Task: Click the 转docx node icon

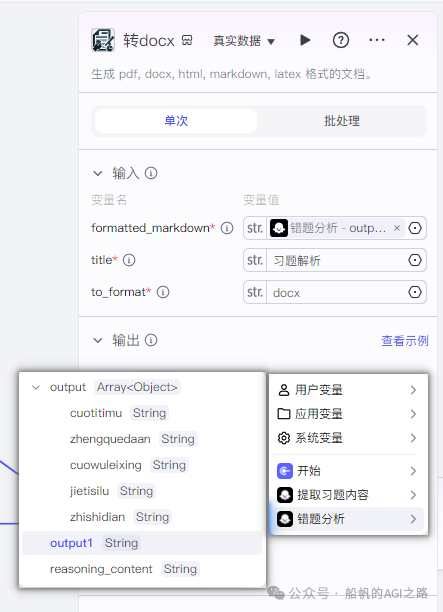Action: coord(103,40)
